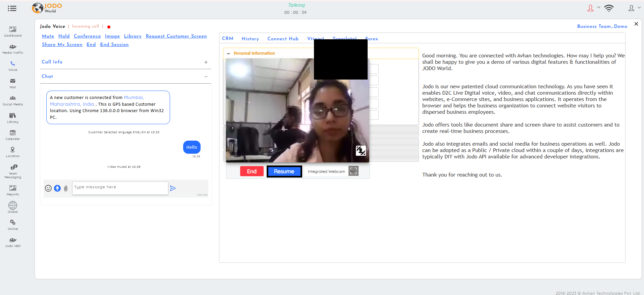Open emoji picker in chat

pyautogui.click(x=48, y=188)
